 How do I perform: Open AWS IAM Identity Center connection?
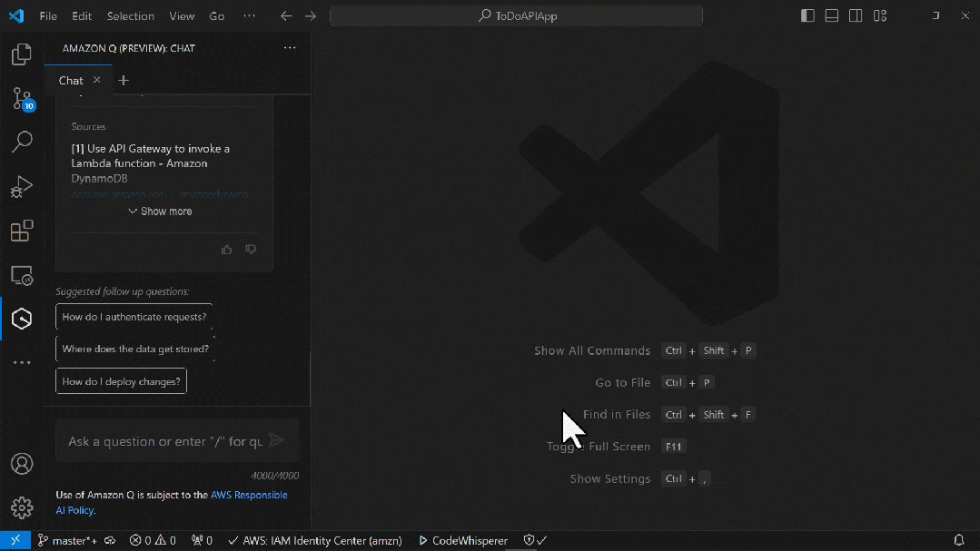click(x=315, y=540)
